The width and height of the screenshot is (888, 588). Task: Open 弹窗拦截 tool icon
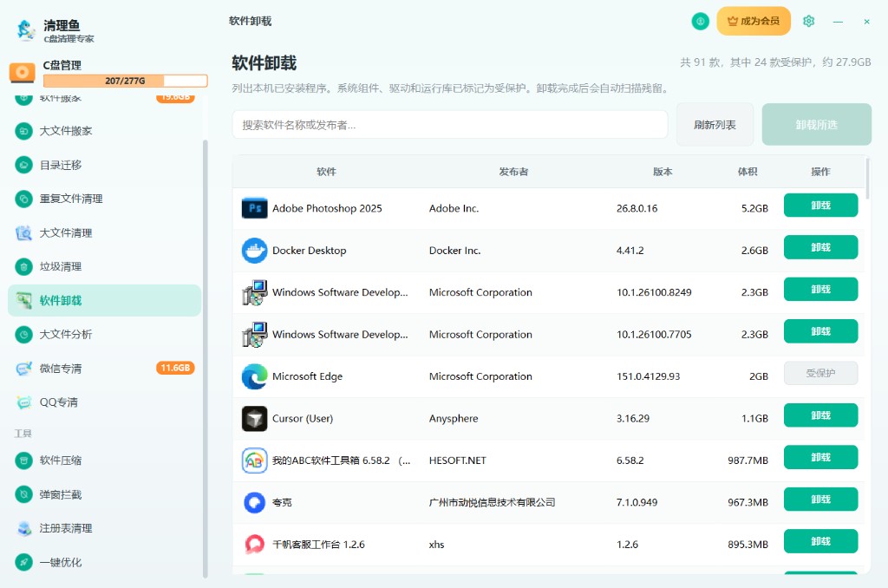[x=23, y=494]
